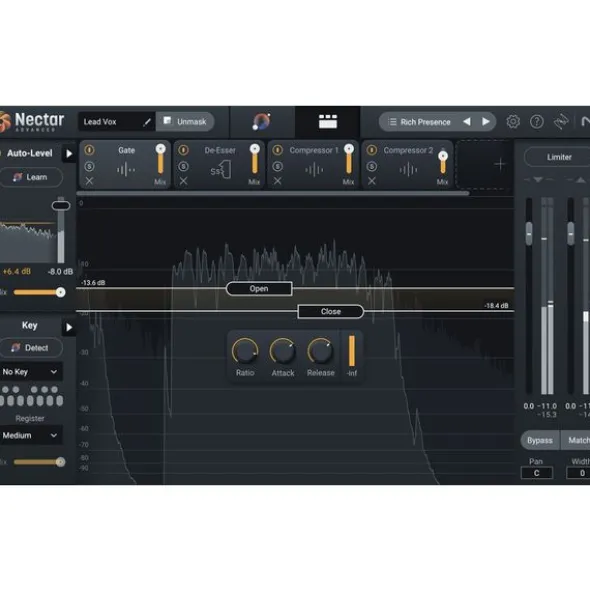Click the Auto-Level target level slider handle
Screen dimensions: 590x591
point(61,206)
